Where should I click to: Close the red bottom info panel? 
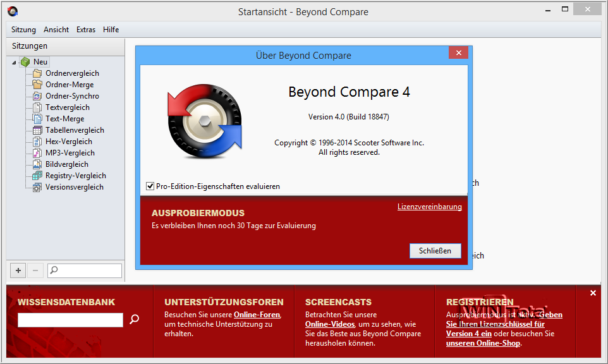(x=593, y=293)
